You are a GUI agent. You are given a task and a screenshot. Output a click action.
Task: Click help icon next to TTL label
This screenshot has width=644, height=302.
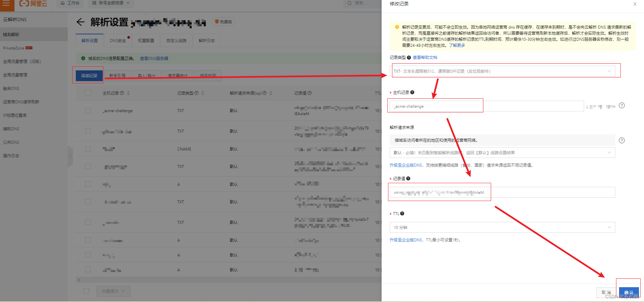402,213
